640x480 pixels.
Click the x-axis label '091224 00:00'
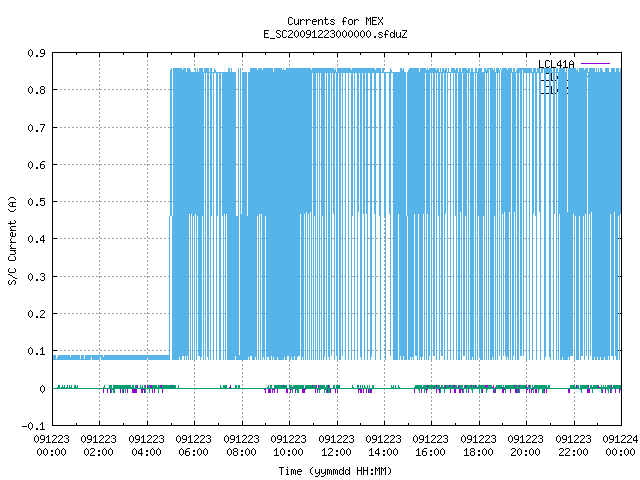tap(620, 446)
